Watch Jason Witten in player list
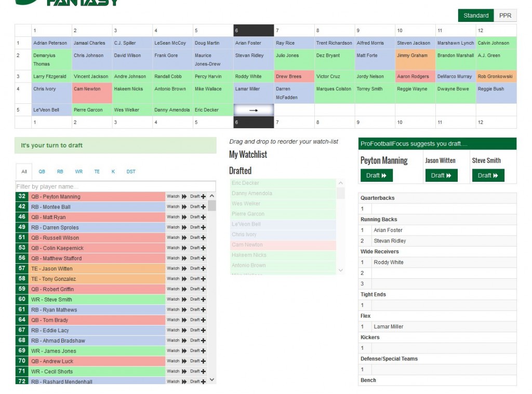The height and width of the screenshot is (394, 532). tap(184, 268)
